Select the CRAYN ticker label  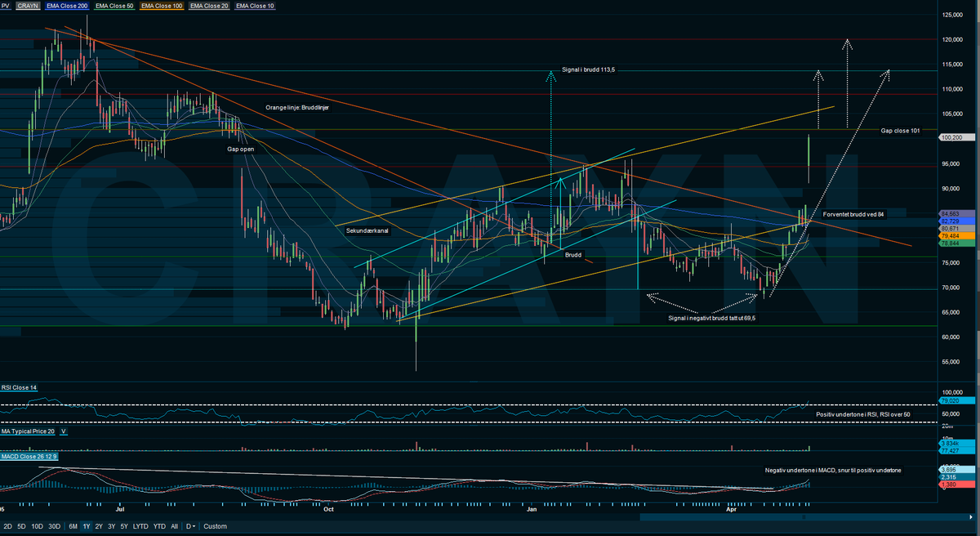[27, 6]
